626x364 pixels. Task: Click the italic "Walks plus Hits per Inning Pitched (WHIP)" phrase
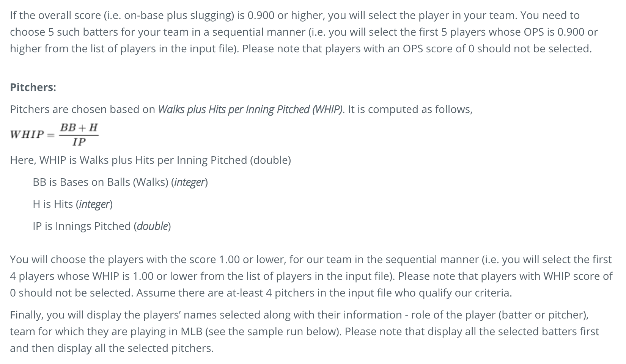pos(250,109)
